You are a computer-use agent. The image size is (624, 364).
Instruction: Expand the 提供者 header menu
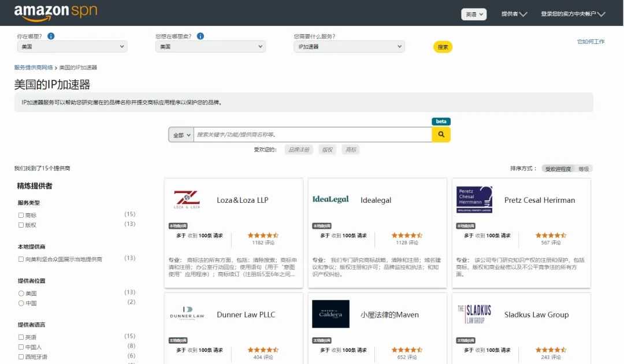[514, 14]
